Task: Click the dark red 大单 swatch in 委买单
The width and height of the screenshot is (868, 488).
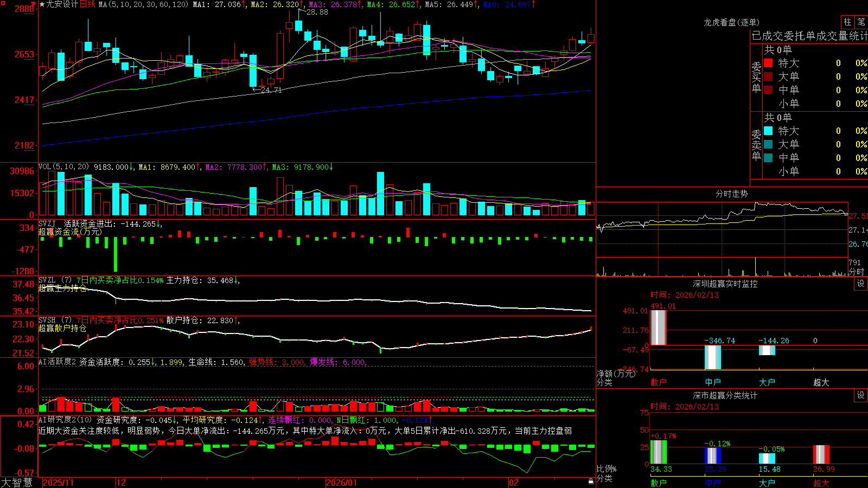Action: pos(768,76)
